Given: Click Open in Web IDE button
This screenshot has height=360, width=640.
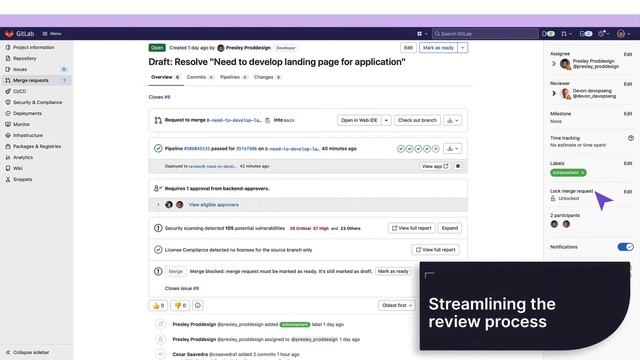Looking at the screenshot, I should click(359, 120).
